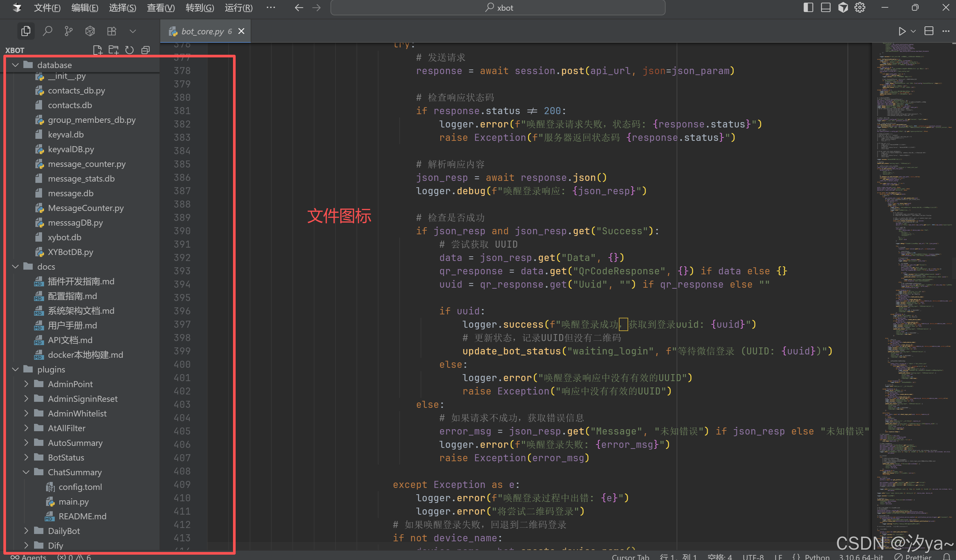The image size is (956, 560).
Task: Collapse the docs folder
Action: tap(16, 267)
